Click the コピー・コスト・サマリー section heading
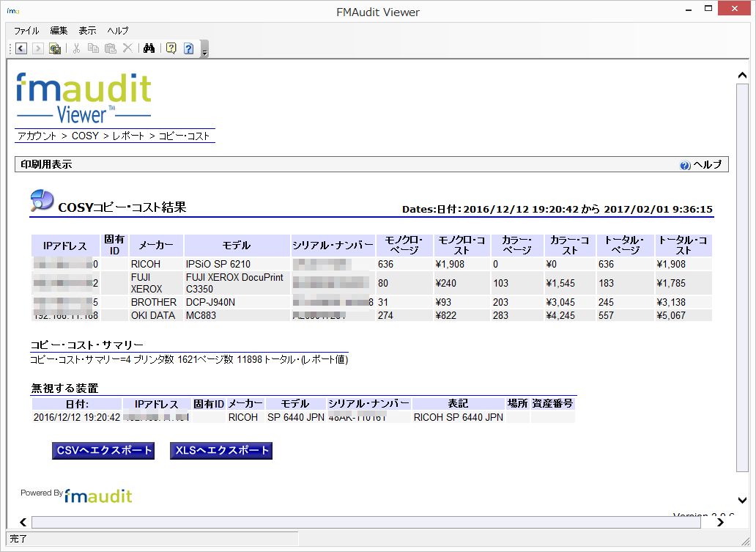Viewport: 756px width, 552px height. click(87, 345)
